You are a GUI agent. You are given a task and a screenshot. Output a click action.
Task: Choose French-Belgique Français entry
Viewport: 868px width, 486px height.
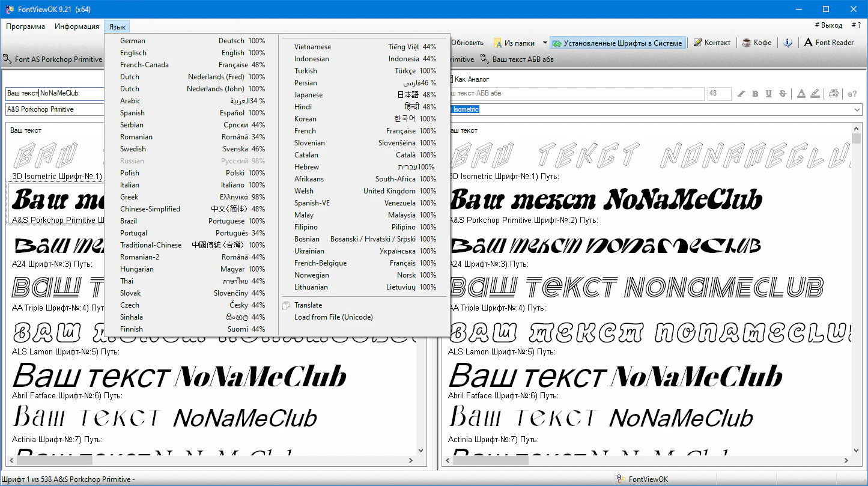[365, 263]
